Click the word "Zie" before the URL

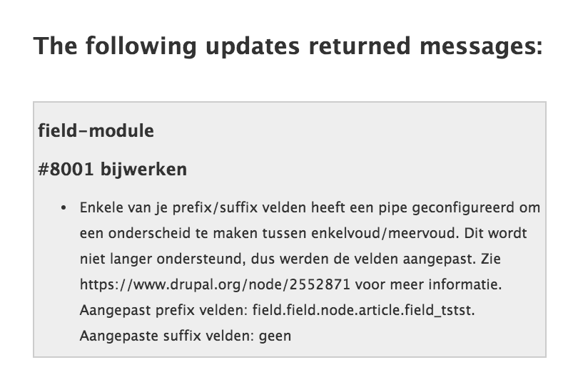[x=491, y=259]
